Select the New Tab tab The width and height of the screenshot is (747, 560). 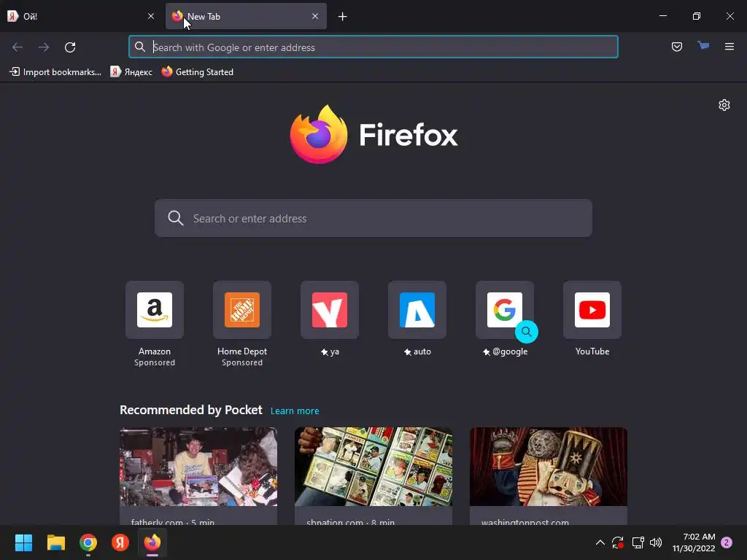click(246, 16)
